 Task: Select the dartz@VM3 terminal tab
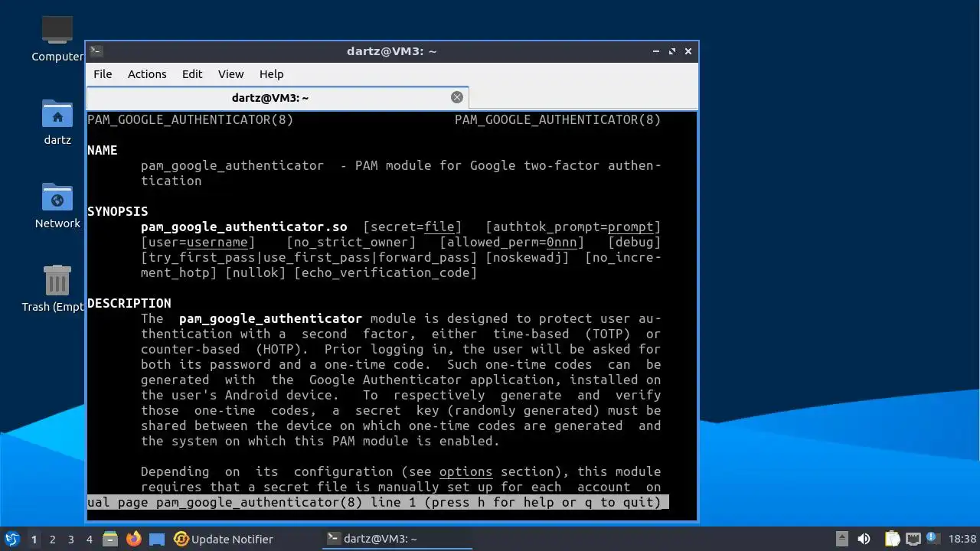click(x=277, y=98)
